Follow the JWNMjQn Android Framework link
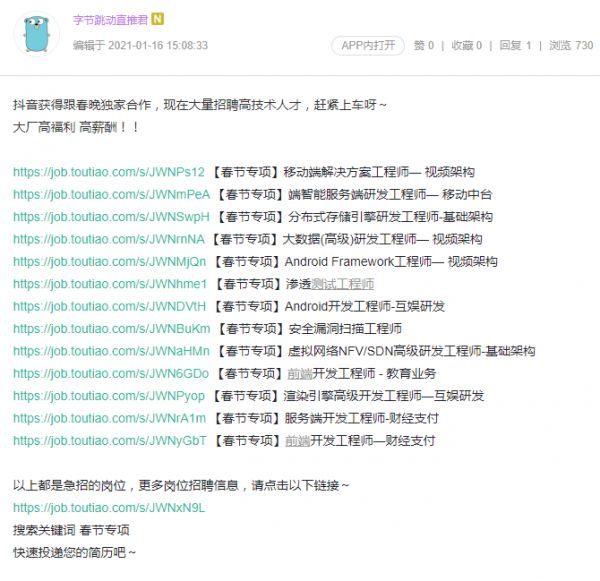This screenshot has width=600, height=581. tap(109, 262)
